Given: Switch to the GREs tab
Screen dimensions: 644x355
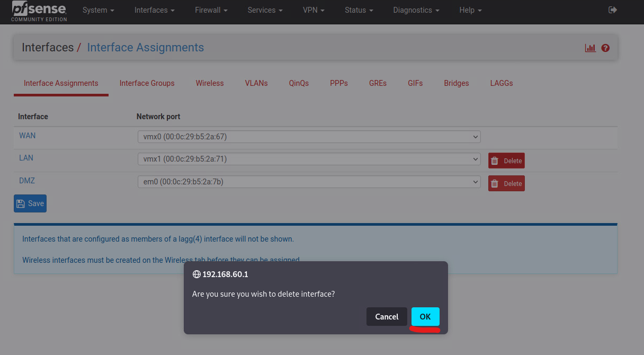Looking at the screenshot, I should click(378, 83).
